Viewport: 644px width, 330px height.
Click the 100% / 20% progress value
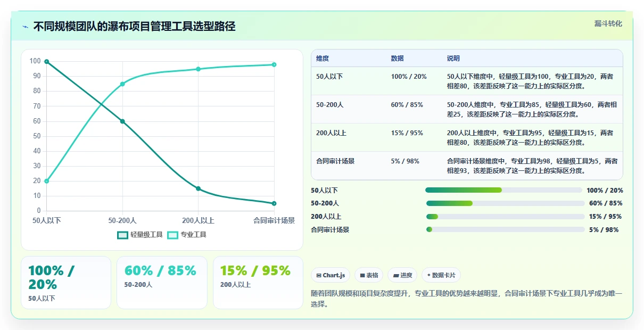click(605, 191)
